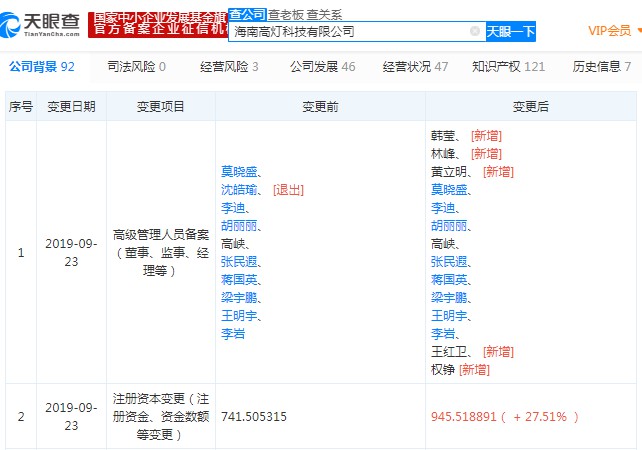The image size is (642, 450).
Task: Select 林峰 name marked 新增
Action: pyautogui.click(x=443, y=154)
